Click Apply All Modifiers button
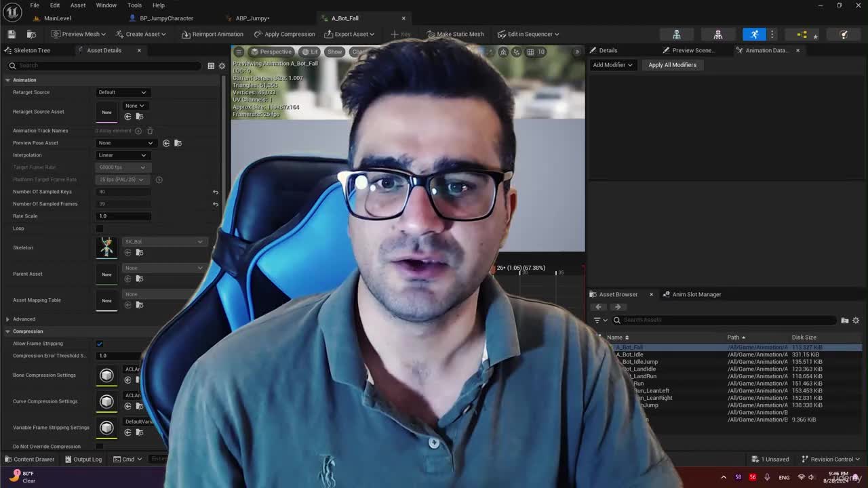868x488 pixels. pos(672,65)
